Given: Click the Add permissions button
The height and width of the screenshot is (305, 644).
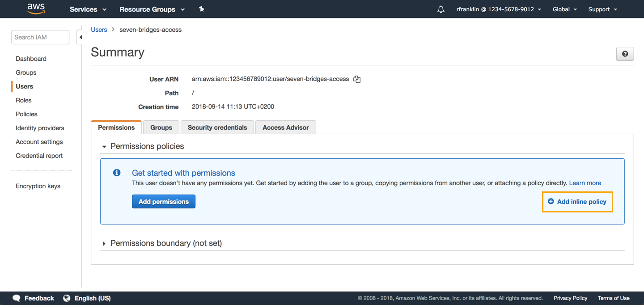Looking at the screenshot, I should pyautogui.click(x=164, y=202).
